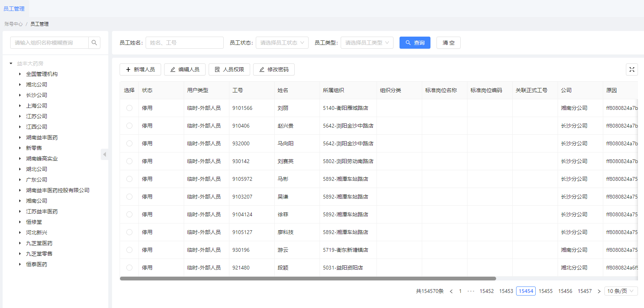Screen dimensions: 644x308
Task: Select 恒泰医药 in the tree
Action: 37,264
